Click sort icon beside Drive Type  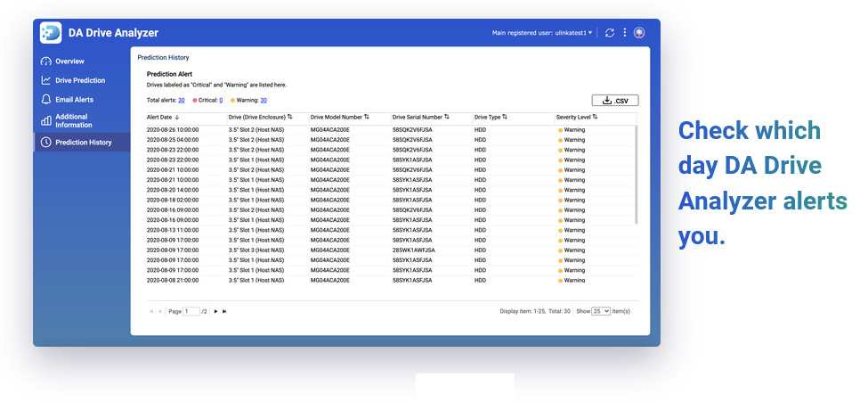tap(505, 117)
